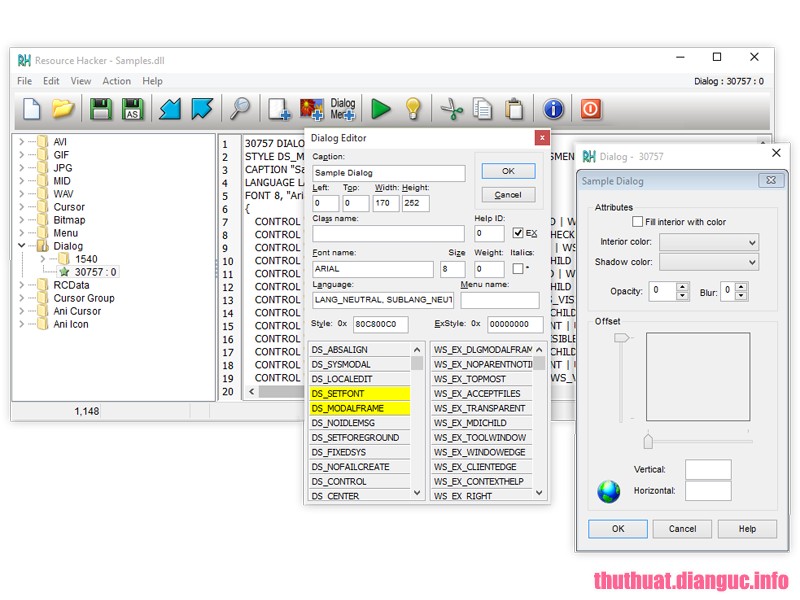Click Cancel in the Sample Dialog

(x=682, y=529)
